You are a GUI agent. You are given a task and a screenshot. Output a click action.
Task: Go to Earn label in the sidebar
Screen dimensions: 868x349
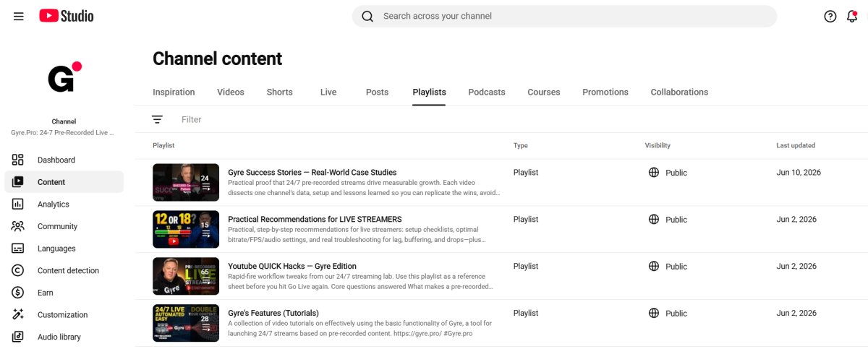46,293
